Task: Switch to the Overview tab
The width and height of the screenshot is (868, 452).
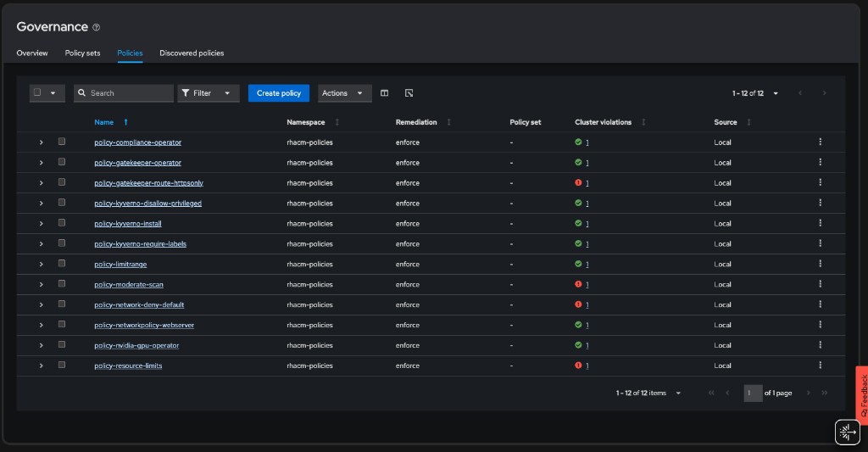Action: pos(32,53)
